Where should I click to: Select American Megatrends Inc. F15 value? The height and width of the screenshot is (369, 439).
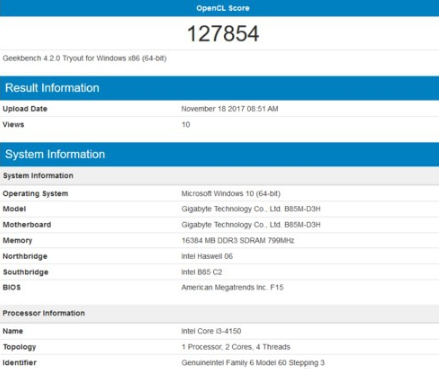(232, 287)
